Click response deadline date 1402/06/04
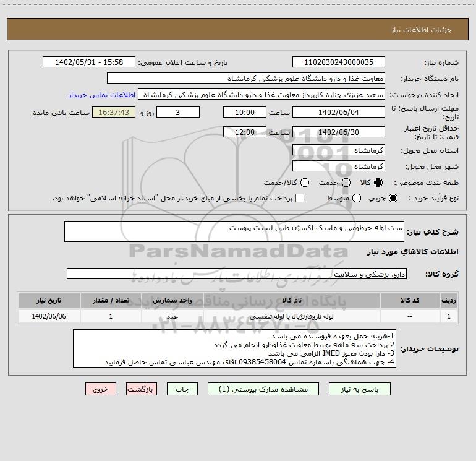The width and height of the screenshot is (476, 461). (x=339, y=112)
